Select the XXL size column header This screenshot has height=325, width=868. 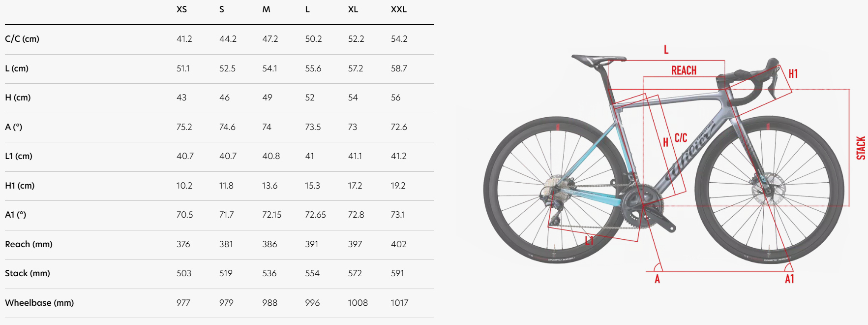[399, 9]
